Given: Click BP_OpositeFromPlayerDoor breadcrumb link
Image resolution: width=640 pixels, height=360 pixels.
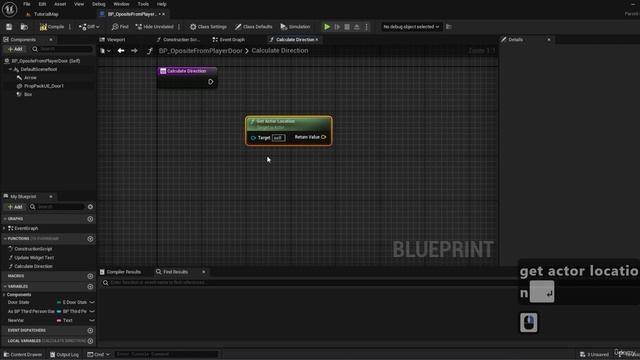Looking at the screenshot, I should (x=200, y=51).
